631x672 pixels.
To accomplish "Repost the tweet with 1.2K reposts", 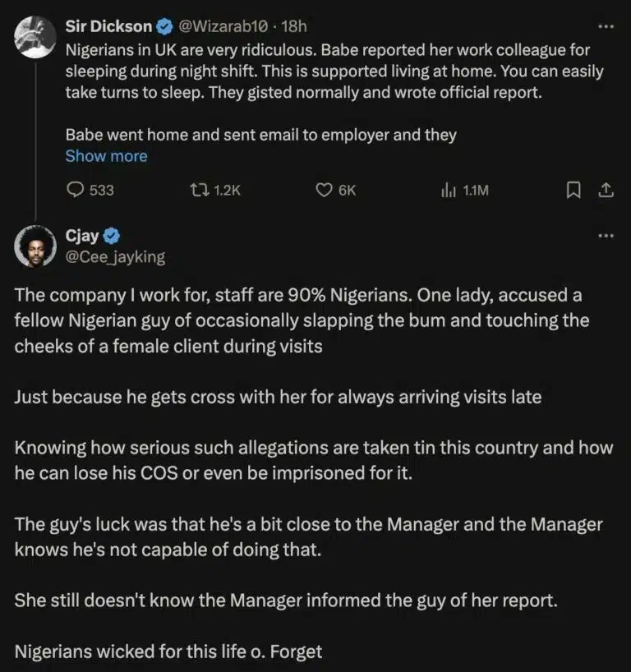I will pyautogui.click(x=200, y=190).
